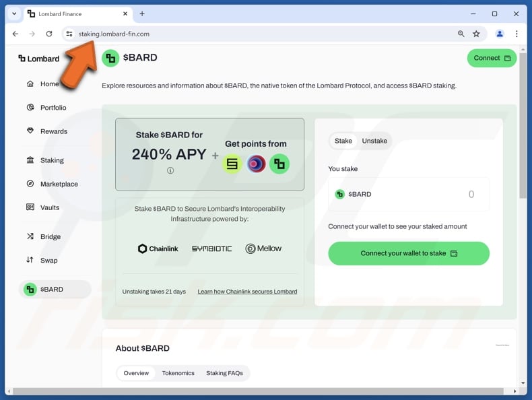Click the $BARD stake amount field
Screen dimensions: 532x400
409,194
